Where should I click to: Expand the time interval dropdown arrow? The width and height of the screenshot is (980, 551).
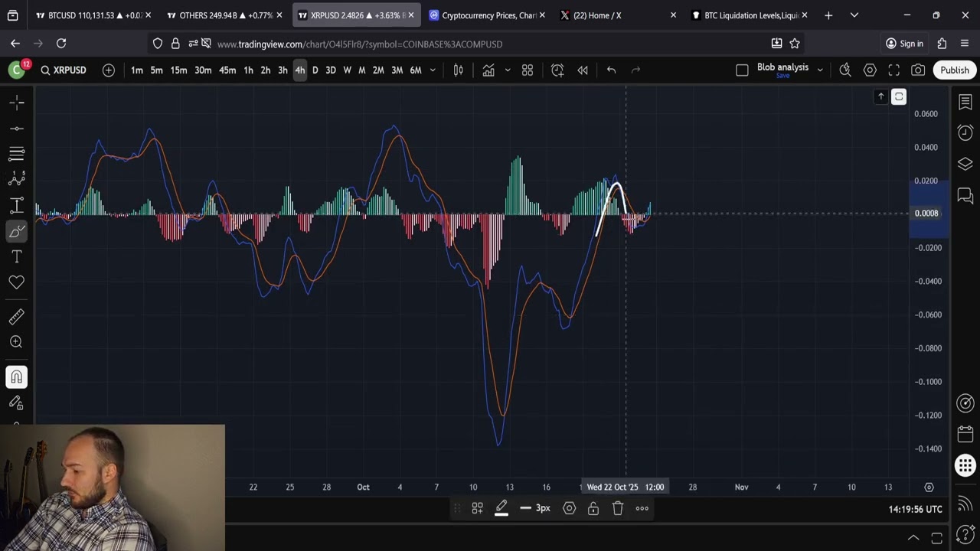433,70
